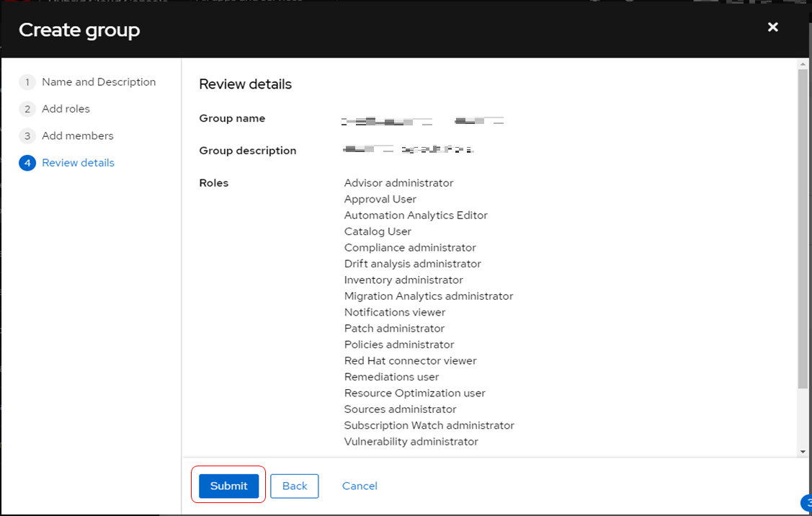Select Drift analysis administrator role text

[413, 264]
